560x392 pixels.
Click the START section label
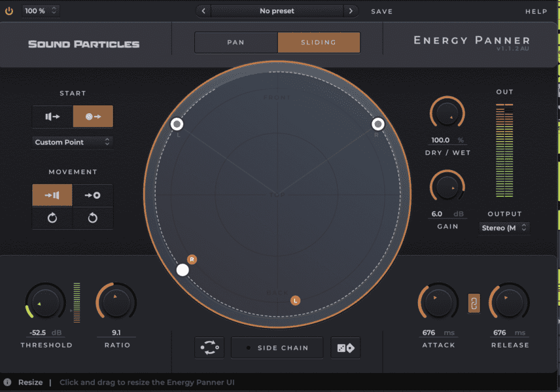coord(73,94)
